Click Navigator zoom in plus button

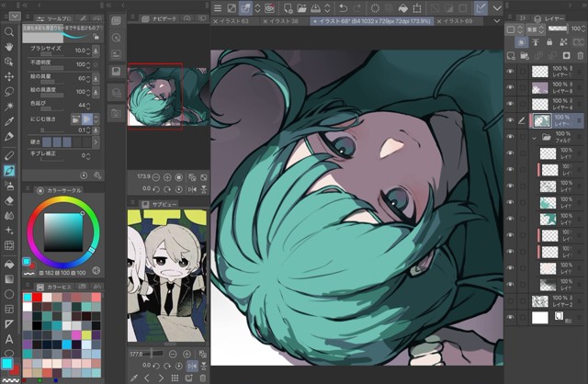[167, 177]
